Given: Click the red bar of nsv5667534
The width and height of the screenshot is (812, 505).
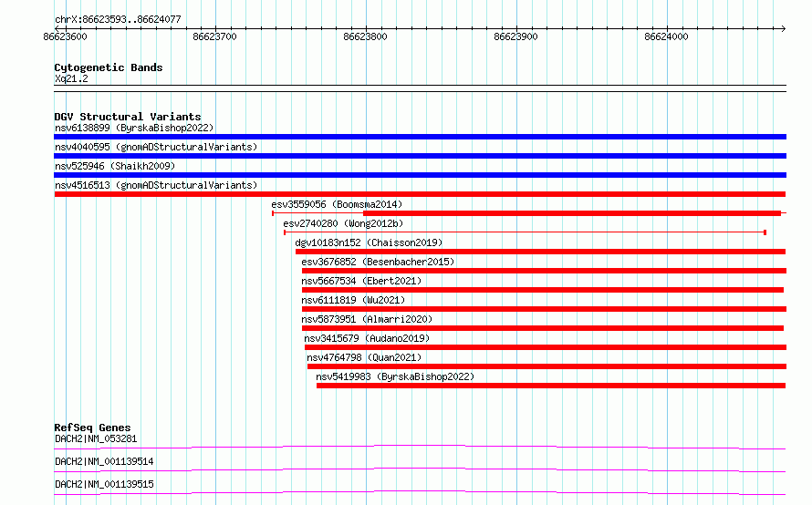Looking at the screenshot, I should [543, 290].
